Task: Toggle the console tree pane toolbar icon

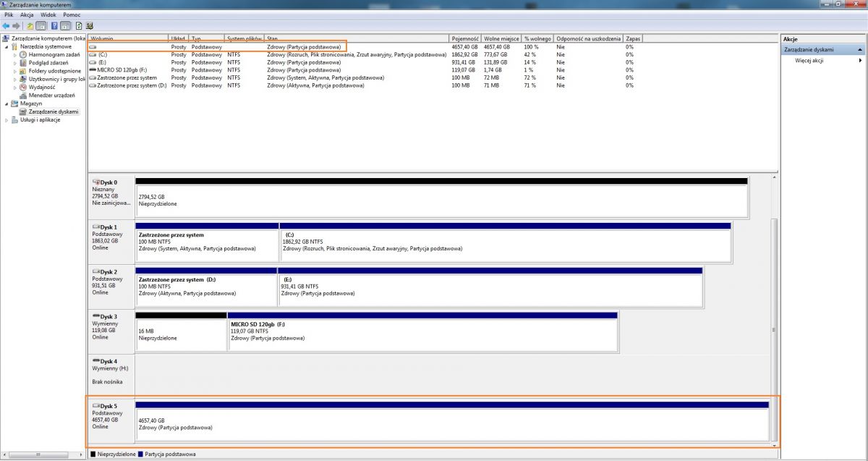Action: pyautogui.click(x=41, y=25)
